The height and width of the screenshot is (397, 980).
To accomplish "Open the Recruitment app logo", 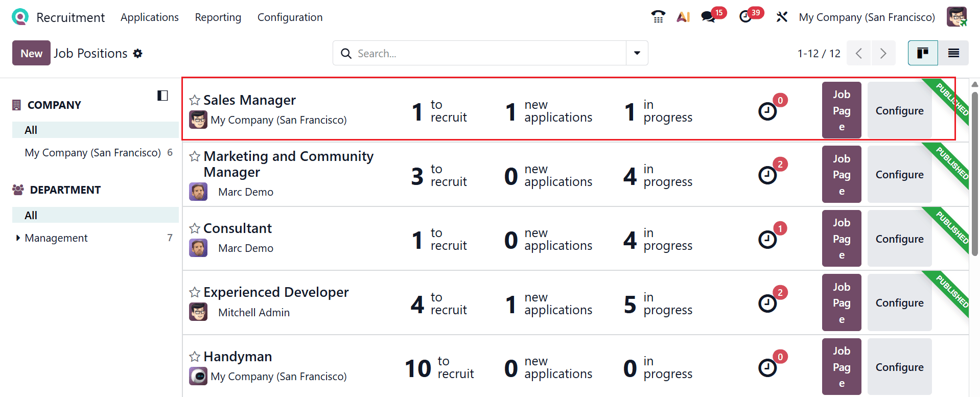I will pyautogui.click(x=20, y=17).
